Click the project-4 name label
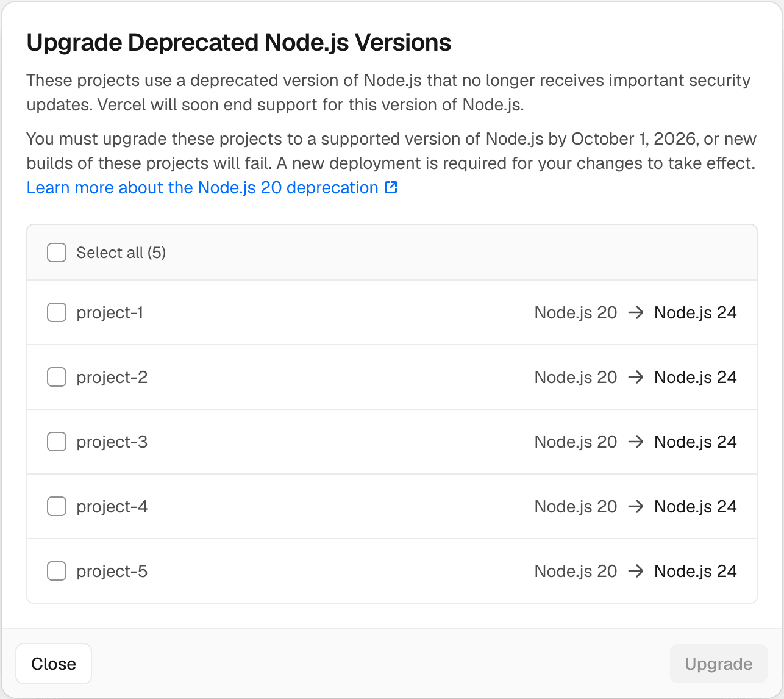The height and width of the screenshot is (699, 784). (112, 507)
